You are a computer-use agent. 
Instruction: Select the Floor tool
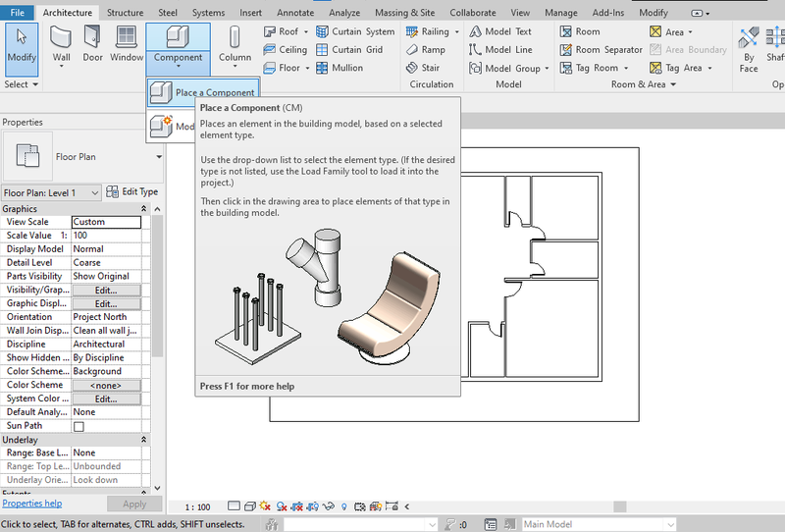tap(287, 68)
